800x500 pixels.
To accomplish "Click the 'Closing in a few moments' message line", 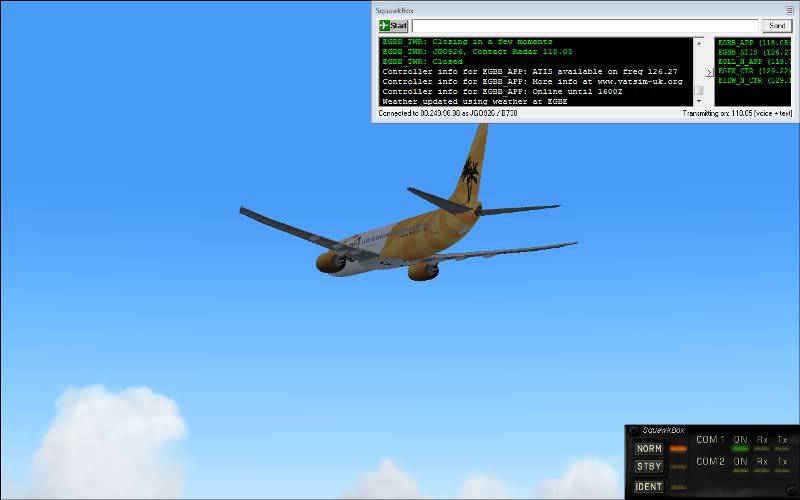I will click(x=467, y=42).
